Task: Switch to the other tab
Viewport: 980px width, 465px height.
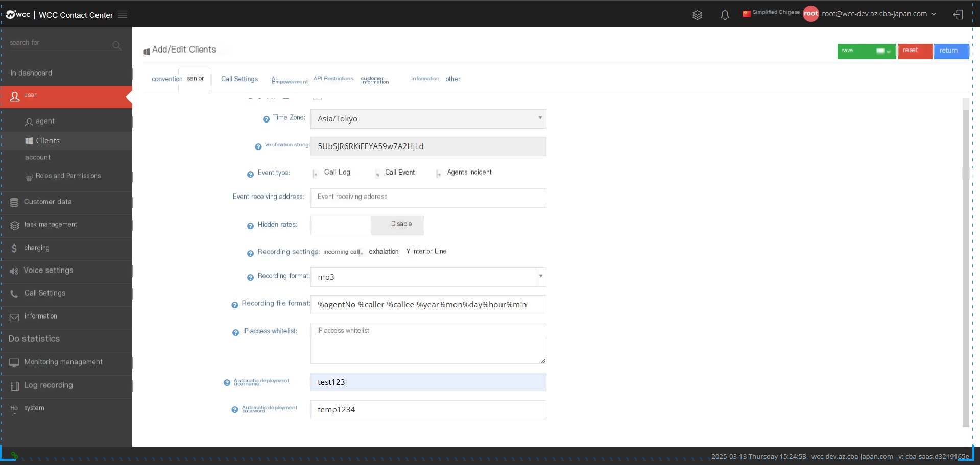Action: coord(453,79)
